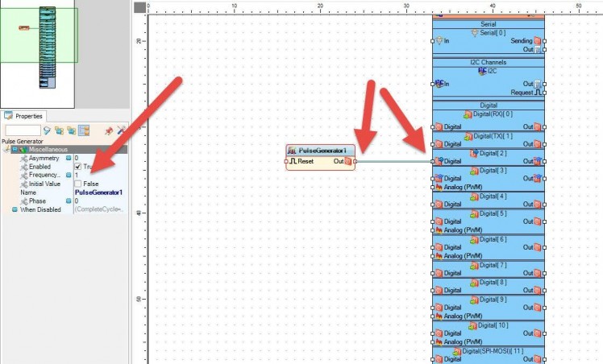Toggle the categorized view icon in Properties
Image resolution: width=603 pixels, height=364 pixels.
click(x=84, y=130)
